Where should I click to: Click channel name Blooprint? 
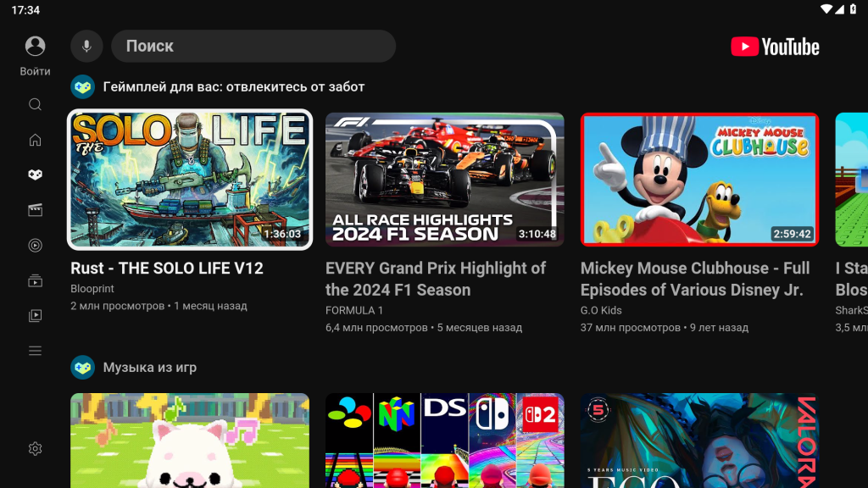click(x=92, y=289)
